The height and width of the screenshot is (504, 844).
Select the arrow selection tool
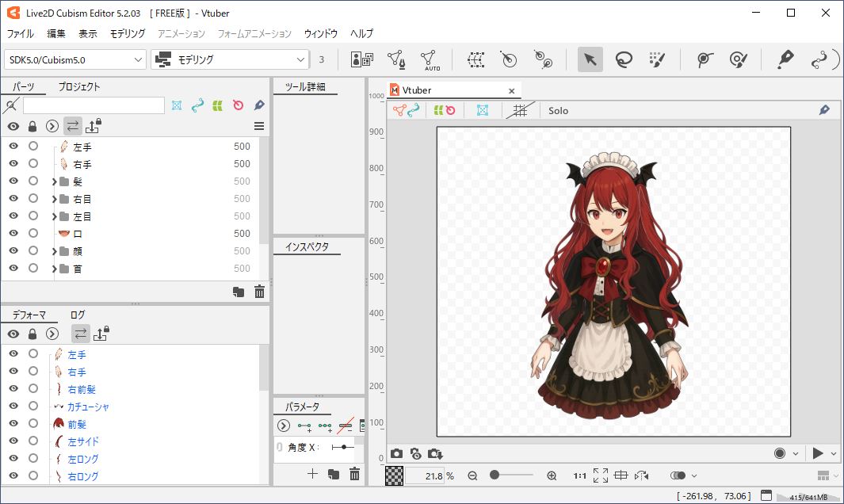[590, 59]
